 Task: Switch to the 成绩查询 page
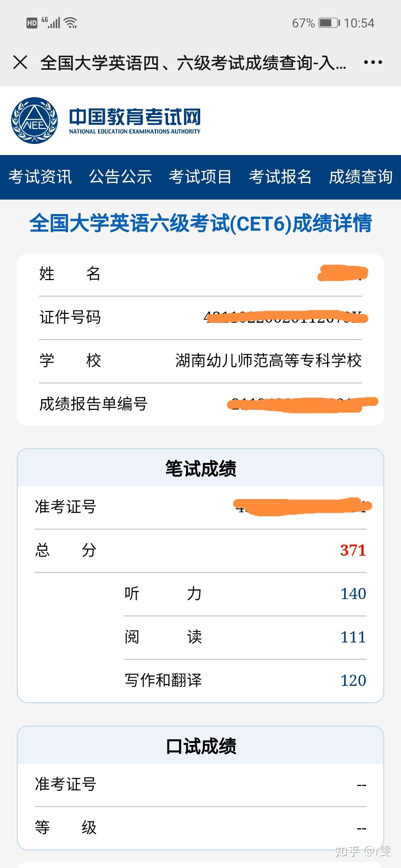tap(361, 177)
